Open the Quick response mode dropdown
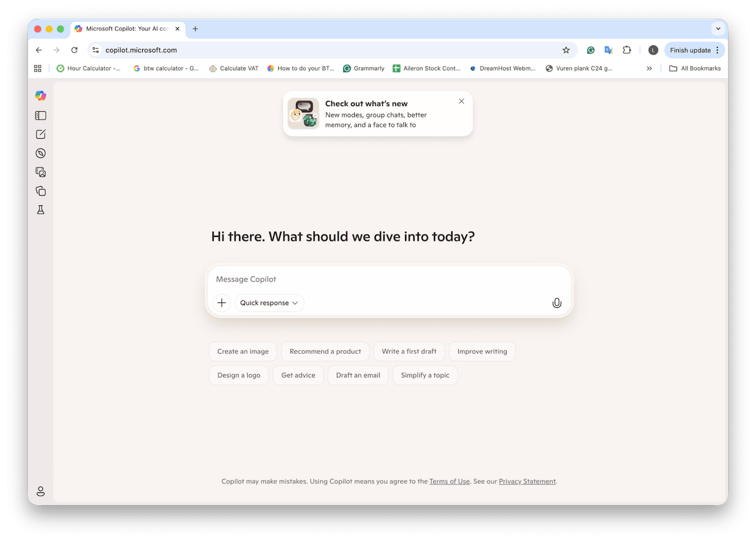The height and width of the screenshot is (542, 756). [x=269, y=303]
